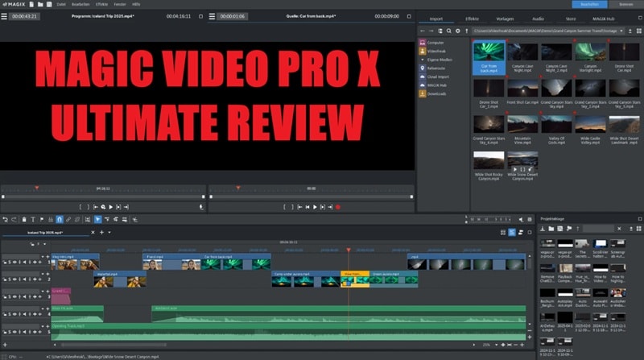Open the MAGIX Hub tab
Screen dimensions: 644x360
click(603, 19)
